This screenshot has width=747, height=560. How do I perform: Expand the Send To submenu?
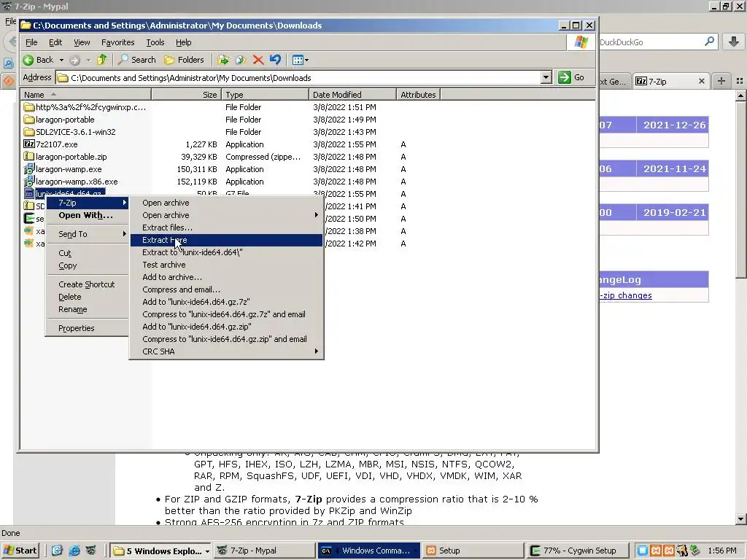tap(88, 234)
